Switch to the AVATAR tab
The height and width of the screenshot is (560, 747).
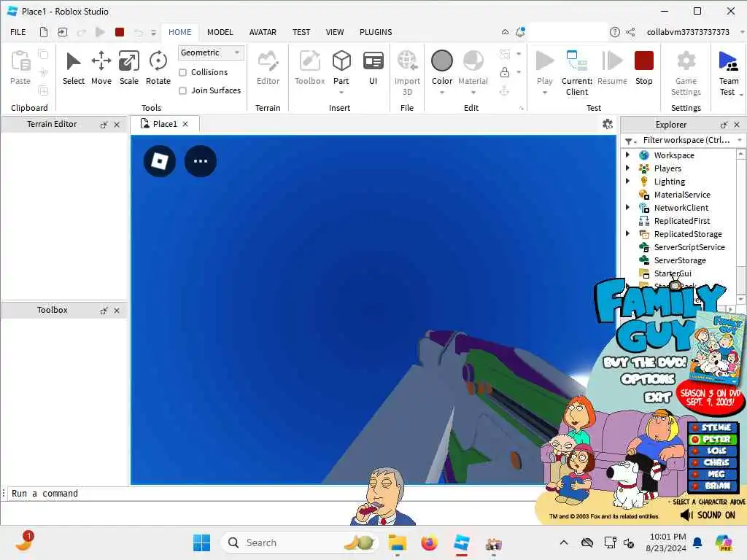point(263,32)
